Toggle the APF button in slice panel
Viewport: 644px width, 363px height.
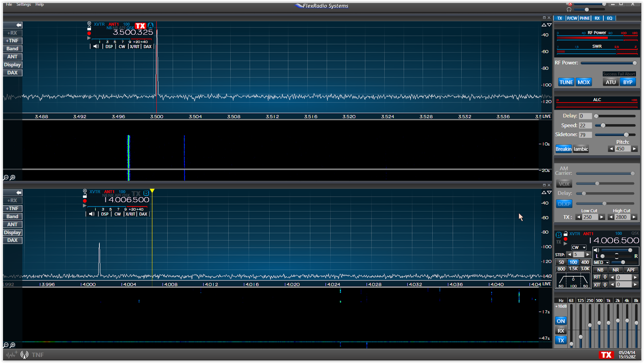click(x=631, y=270)
